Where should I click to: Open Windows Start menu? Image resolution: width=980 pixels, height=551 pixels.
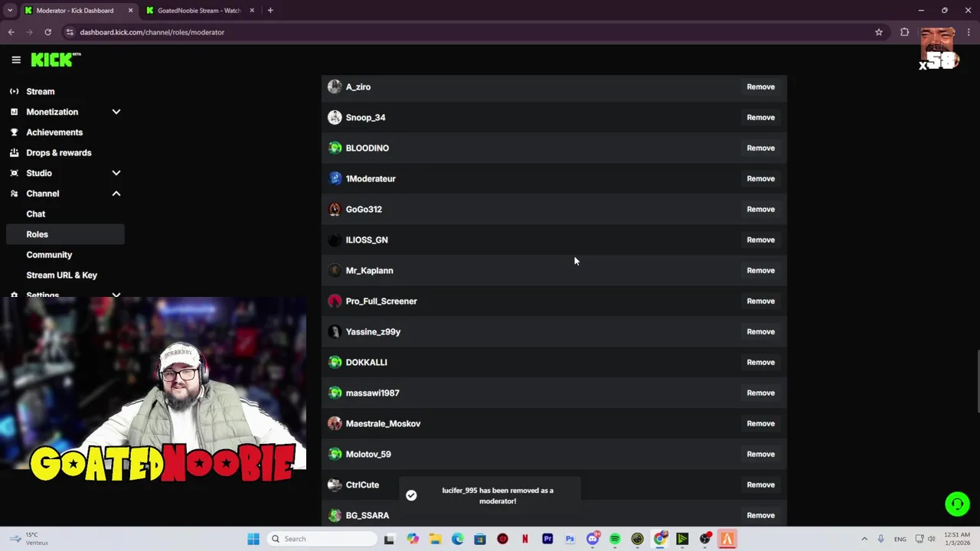tap(253, 539)
